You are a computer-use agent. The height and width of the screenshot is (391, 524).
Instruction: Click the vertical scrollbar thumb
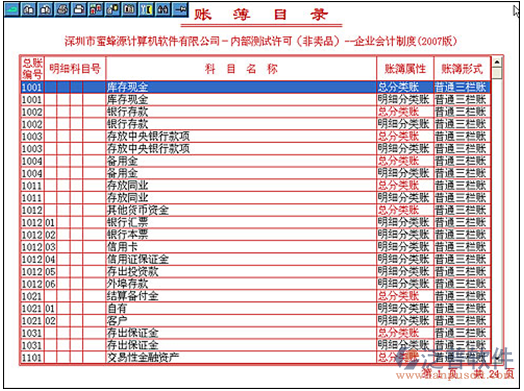497,73
